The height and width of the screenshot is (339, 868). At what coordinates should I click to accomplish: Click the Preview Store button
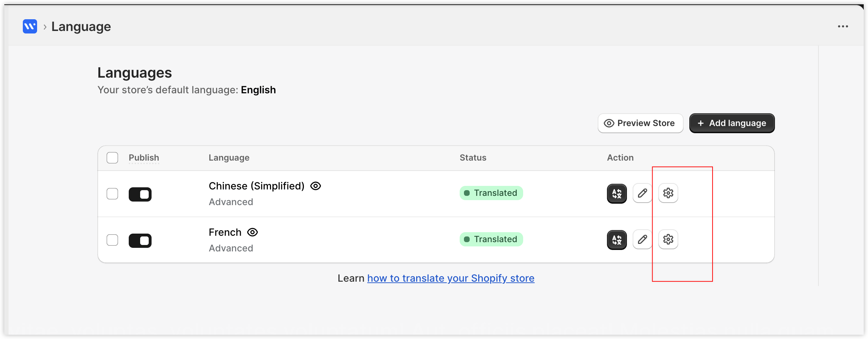(x=640, y=123)
